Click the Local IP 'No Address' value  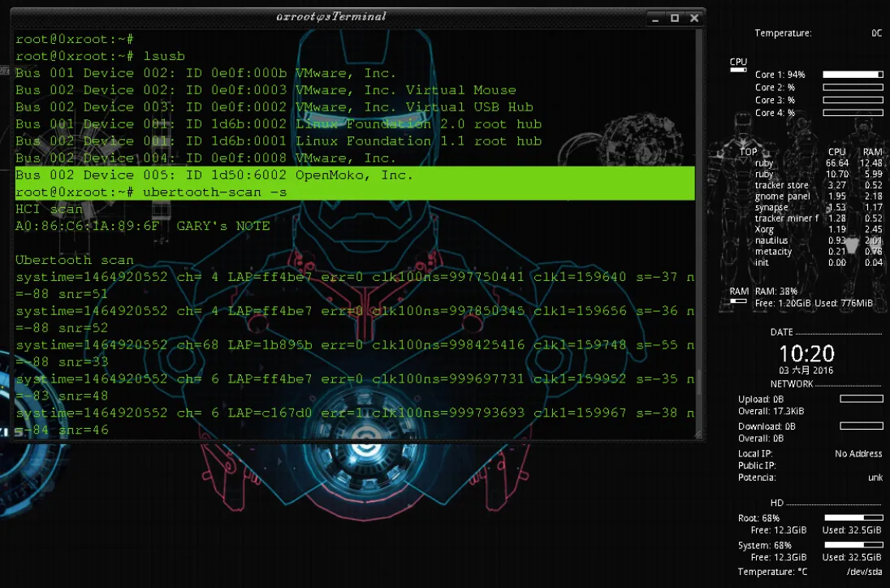858,453
